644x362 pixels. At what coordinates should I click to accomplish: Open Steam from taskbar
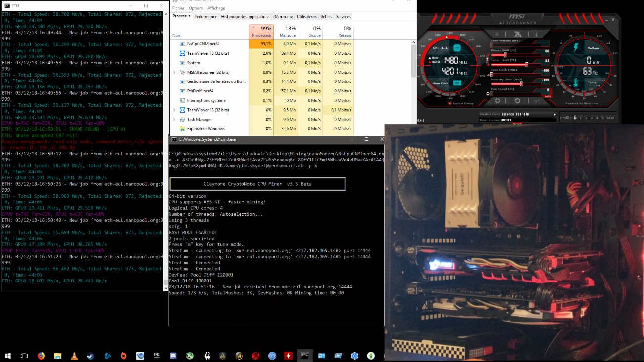click(x=90, y=355)
